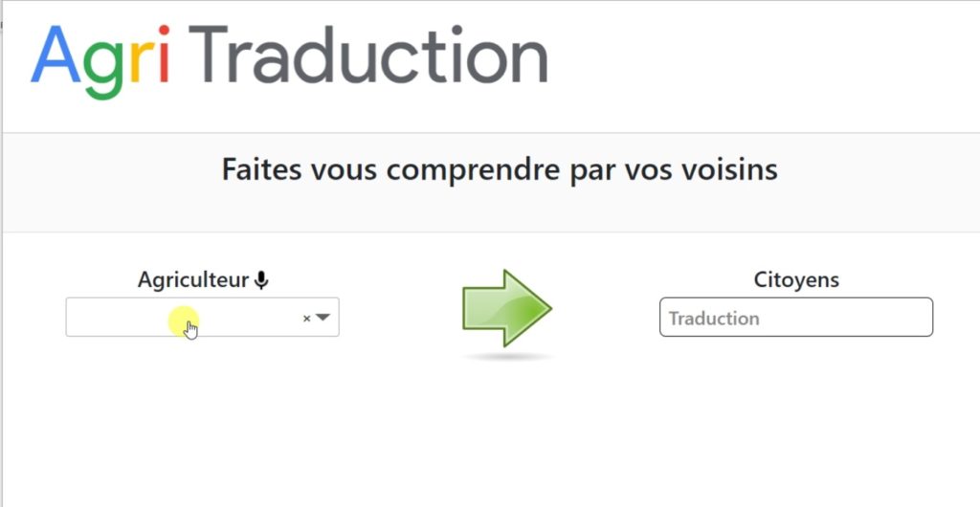
Task: Click the Traduction output field
Action: pyautogui.click(x=795, y=318)
